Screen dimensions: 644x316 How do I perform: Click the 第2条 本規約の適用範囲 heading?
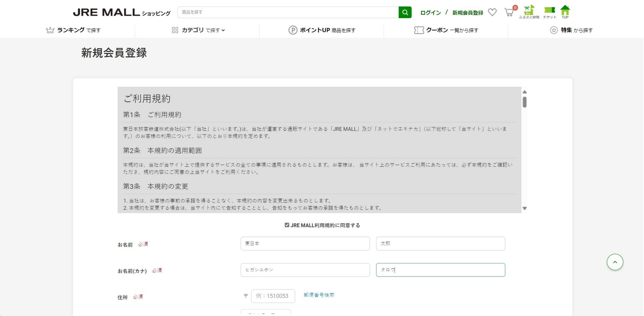click(x=162, y=151)
